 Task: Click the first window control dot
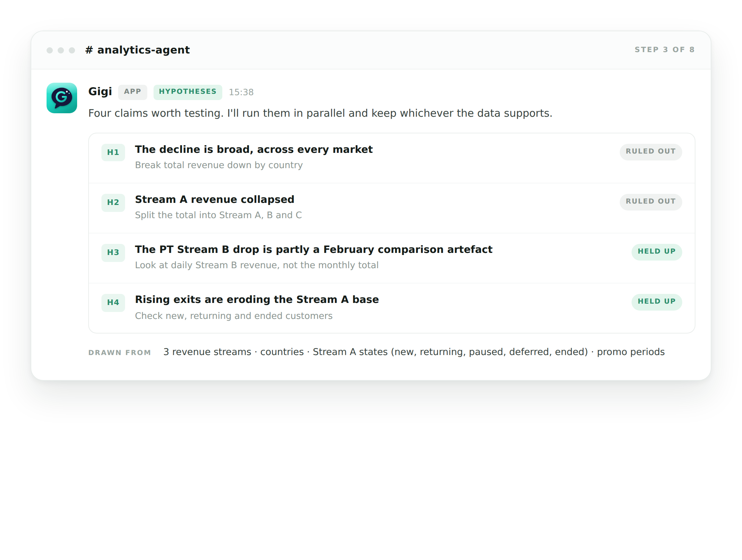pos(50,50)
